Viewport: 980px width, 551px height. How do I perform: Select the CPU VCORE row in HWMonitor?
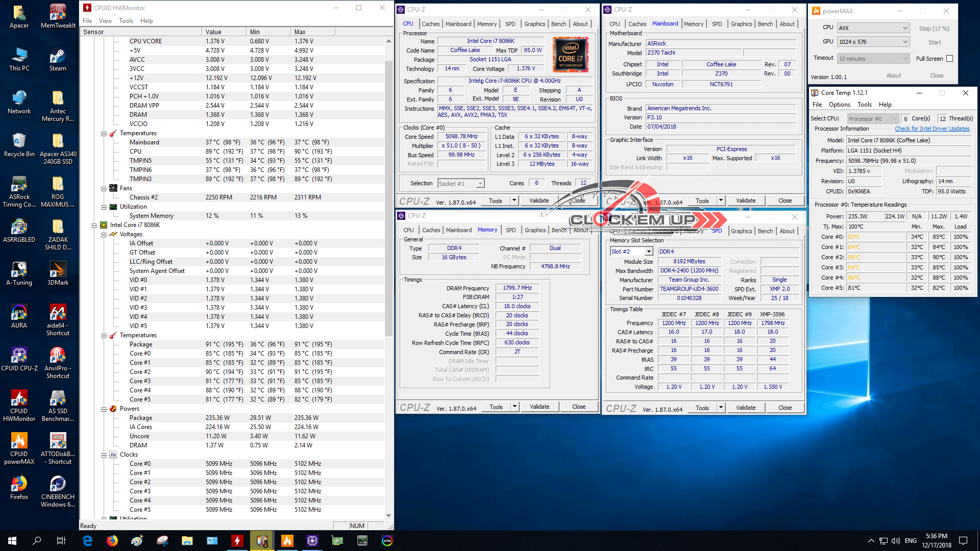click(x=232, y=41)
